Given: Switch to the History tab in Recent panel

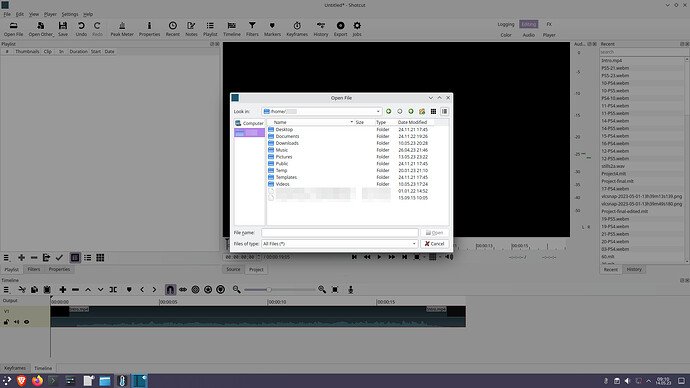Looking at the screenshot, I should (634, 269).
